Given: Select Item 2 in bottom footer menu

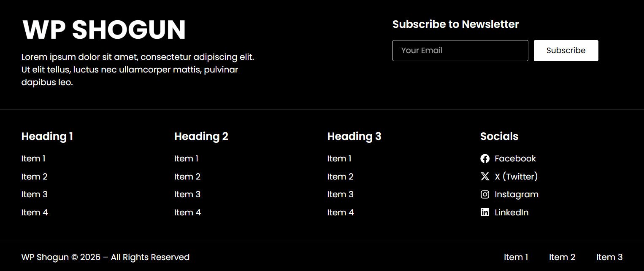Looking at the screenshot, I should pyautogui.click(x=562, y=257).
